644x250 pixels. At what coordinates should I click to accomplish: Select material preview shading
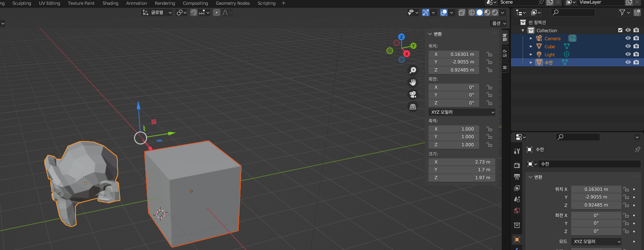[x=487, y=12]
